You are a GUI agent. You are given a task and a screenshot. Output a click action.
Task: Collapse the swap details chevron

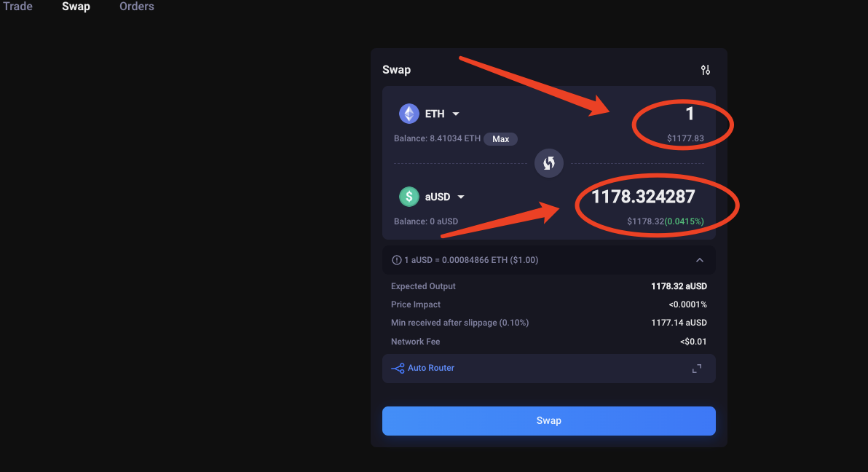700,260
